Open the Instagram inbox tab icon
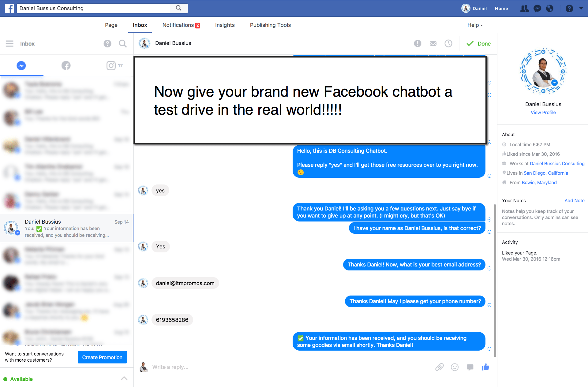588x387 pixels. tap(111, 65)
